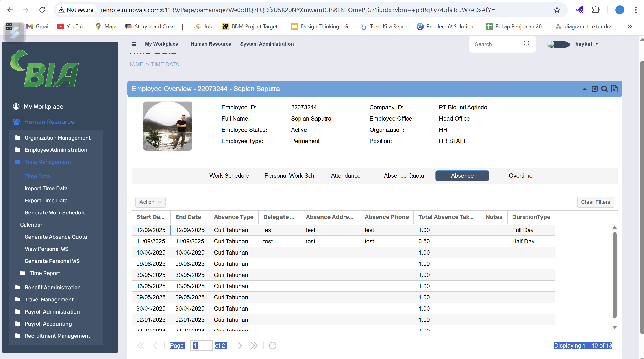
Task: Click the absence grid vertical scrollbar thumb
Action: point(614,275)
